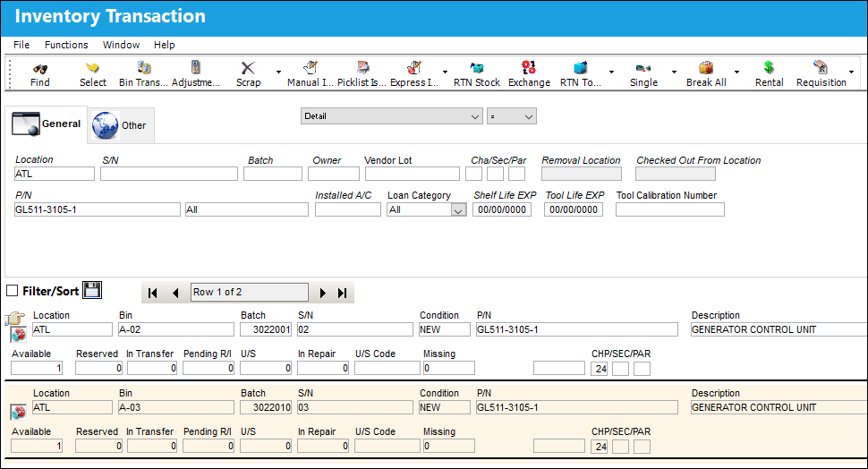Click the RTN To toolbar icon
The image size is (868, 469).
tap(580, 67)
